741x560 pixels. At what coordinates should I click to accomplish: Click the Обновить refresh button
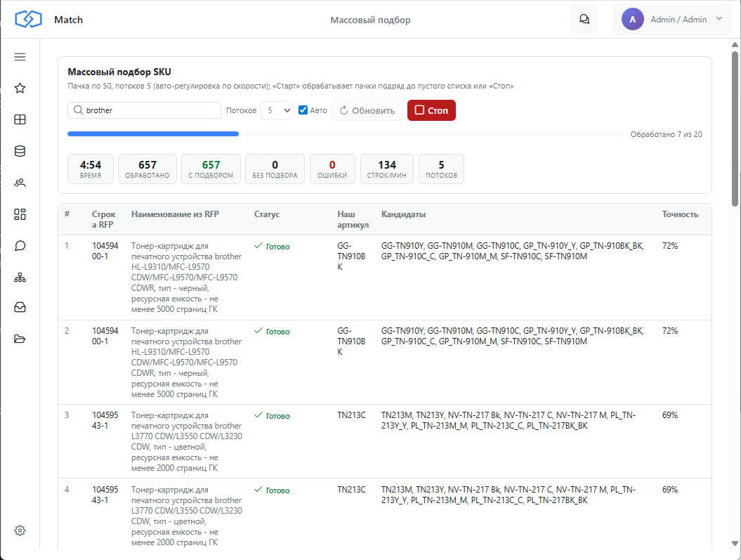tap(367, 110)
